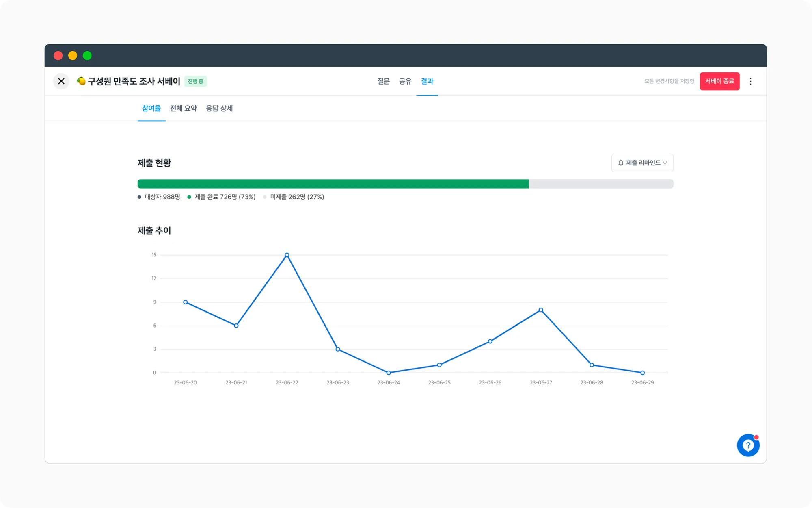This screenshot has height=508, width=812.
Task: Click the 대상자 988명 legend
Action: pos(159,197)
